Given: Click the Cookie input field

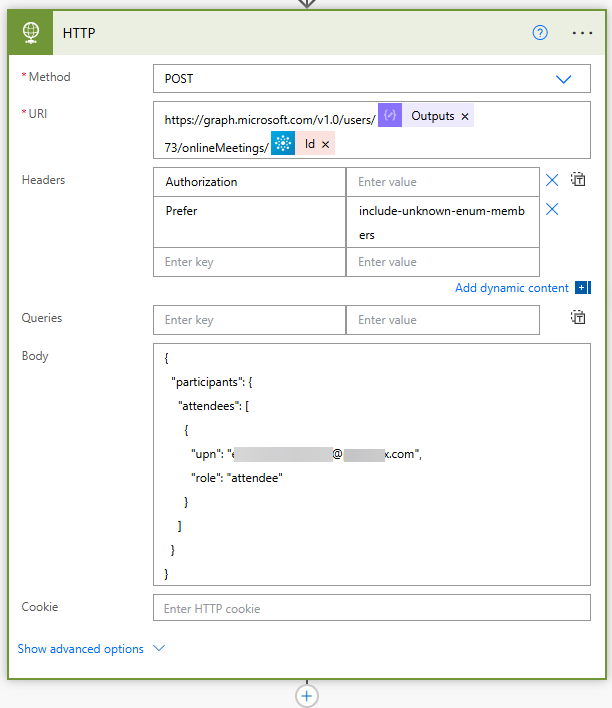Looking at the screenshot, I should click(371, 608).
